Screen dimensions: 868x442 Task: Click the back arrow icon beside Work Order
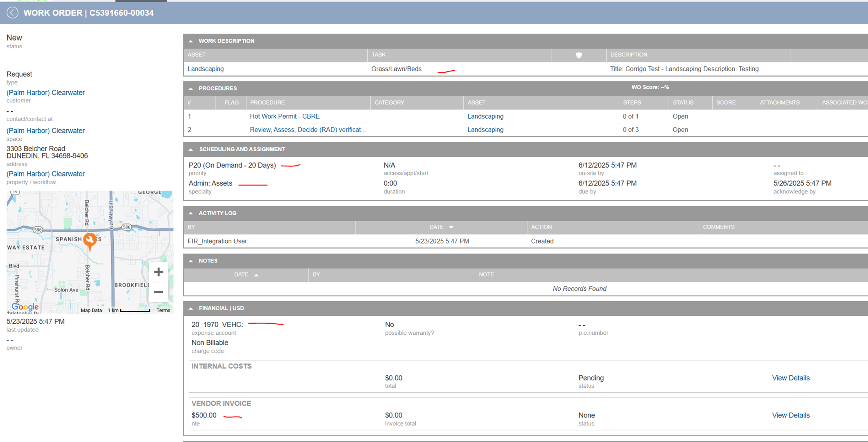pos(13,13)
